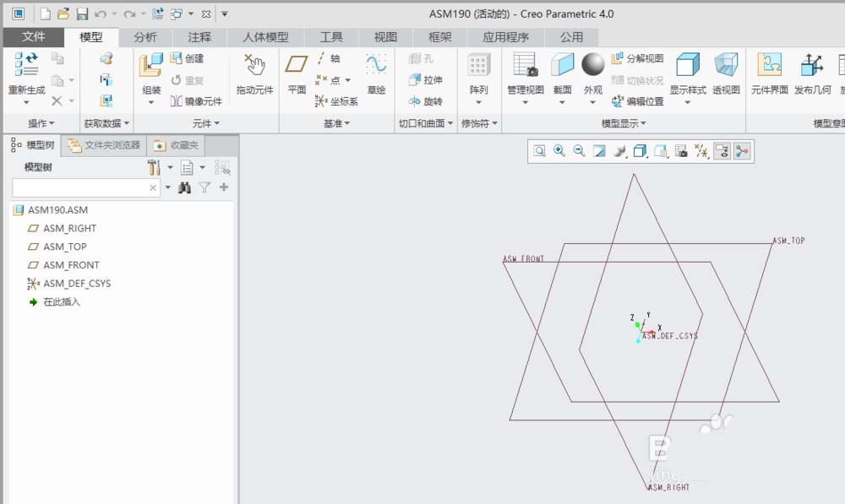The height and width of the screenshot is (504, 845).
Task: Open the 操作 group dropdown
Action: (x=41, y=123)
